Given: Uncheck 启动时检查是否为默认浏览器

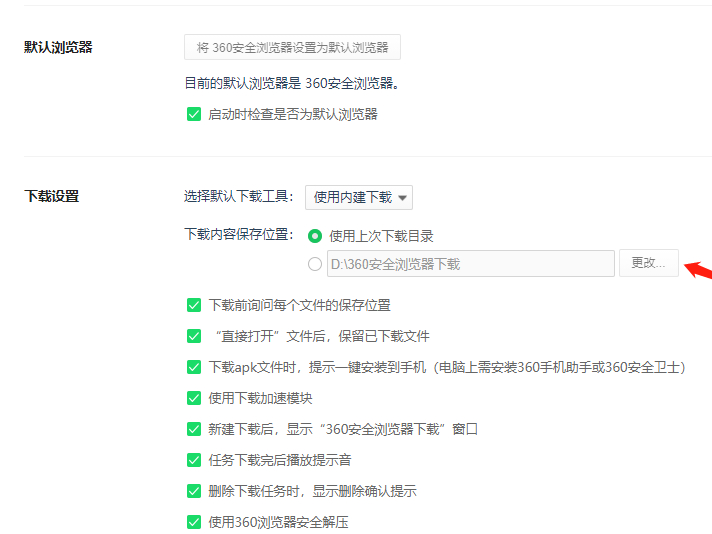Looking at the screenshot, I should (194, 114).
